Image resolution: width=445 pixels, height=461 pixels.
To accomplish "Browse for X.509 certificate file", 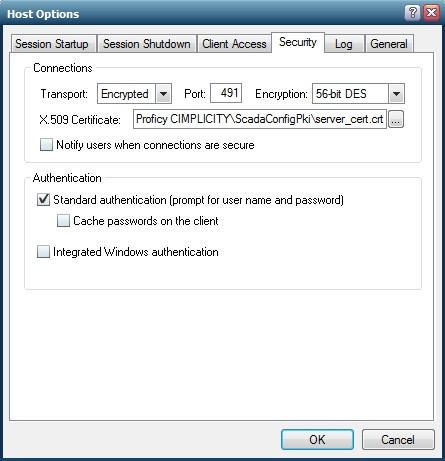I will (x=396, y=119).
